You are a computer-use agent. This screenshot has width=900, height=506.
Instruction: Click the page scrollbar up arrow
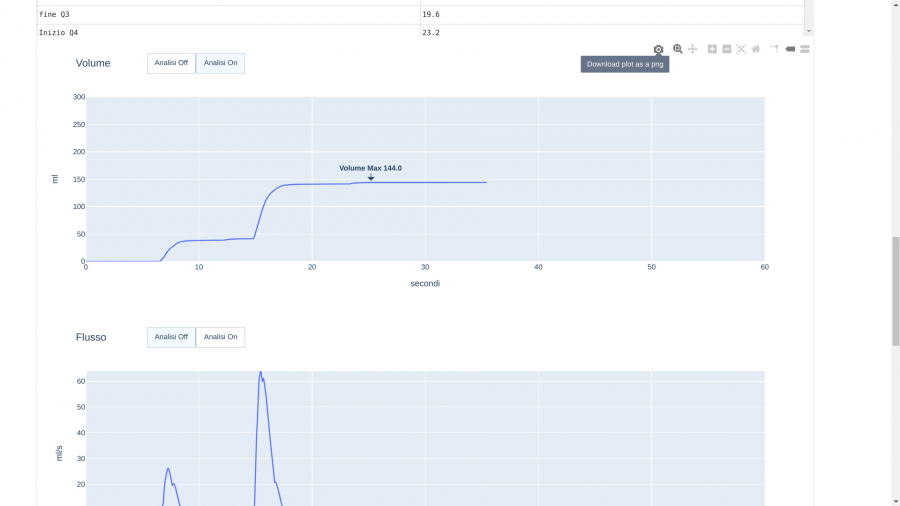(x=895, y=3)
